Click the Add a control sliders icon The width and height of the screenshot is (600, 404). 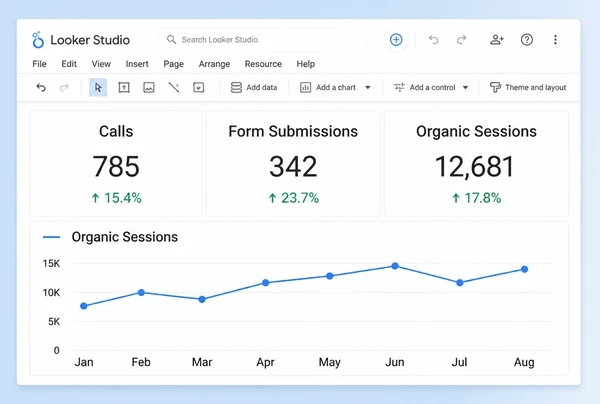399,88
